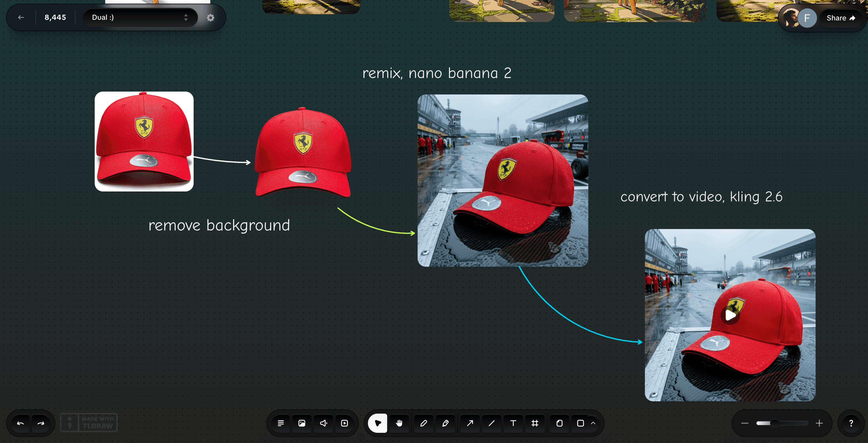Click the zoom out minus button
This screenshot has width=868, height=443.
pyautogui.click(x=745, y=423)
